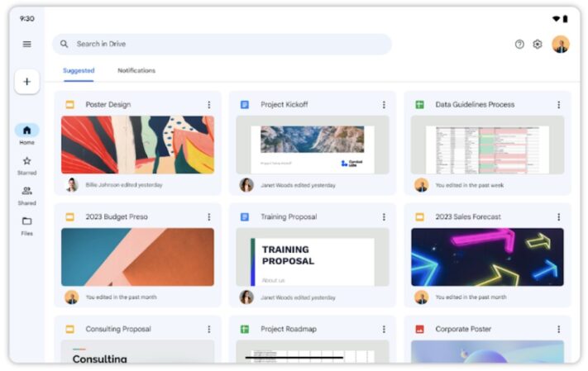Click the Wi-Fi status icon
This screenshot has height=371, width=588.
point(556,19)
